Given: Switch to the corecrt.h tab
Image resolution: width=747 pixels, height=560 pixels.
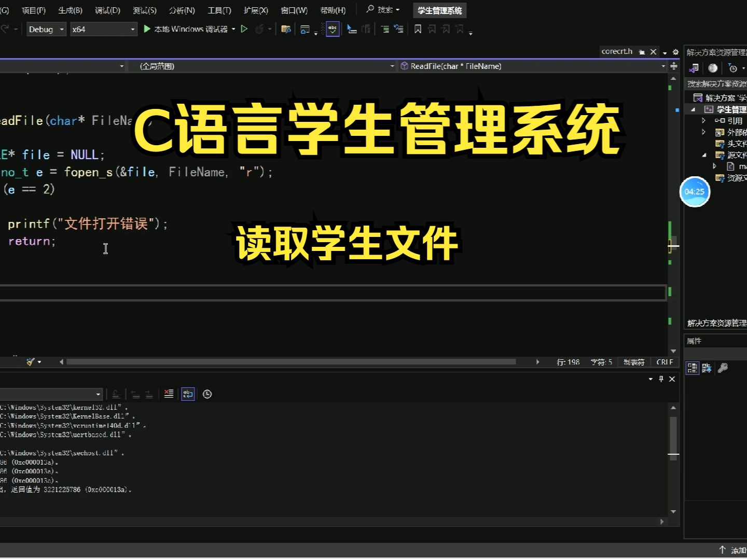Looking at the screenshot, I should [617, 51].
